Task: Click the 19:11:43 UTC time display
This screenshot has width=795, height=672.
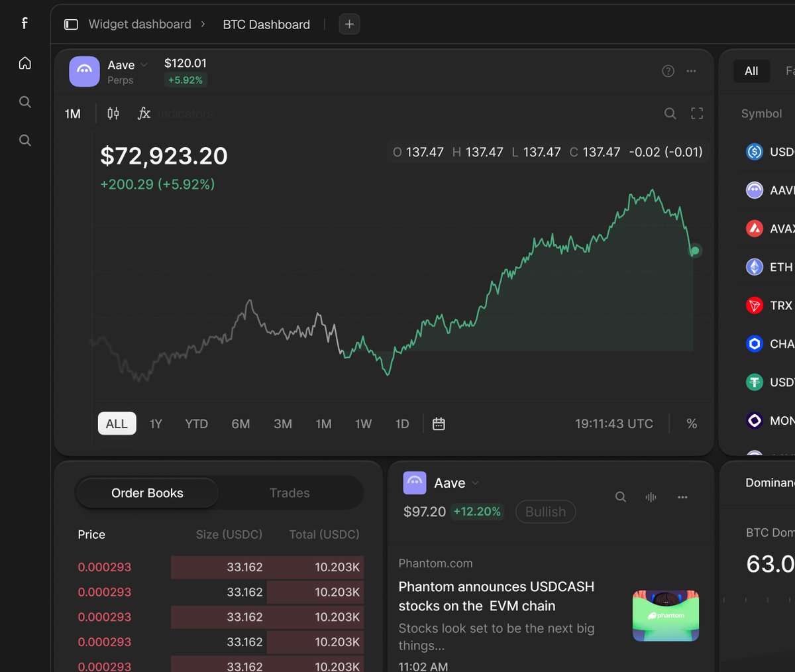Action: [x=614, y=423]
